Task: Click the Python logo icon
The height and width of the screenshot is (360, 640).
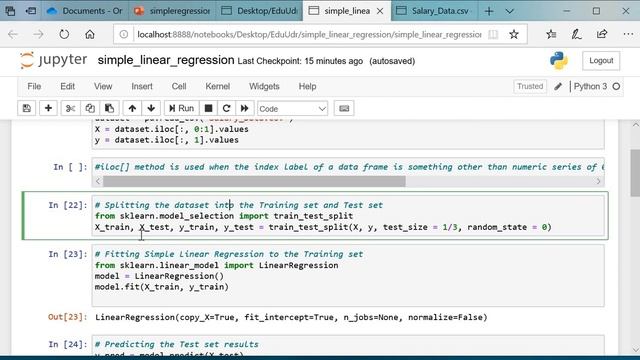Action: [558, 61]
